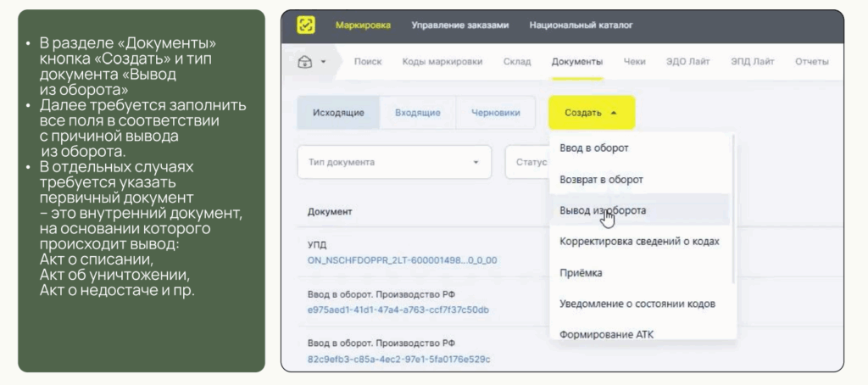868x385 pixels.
Task: Click 'Ввод в оборот. Производство РФ' above 82c9efb3
Action: tap(381, 343)
